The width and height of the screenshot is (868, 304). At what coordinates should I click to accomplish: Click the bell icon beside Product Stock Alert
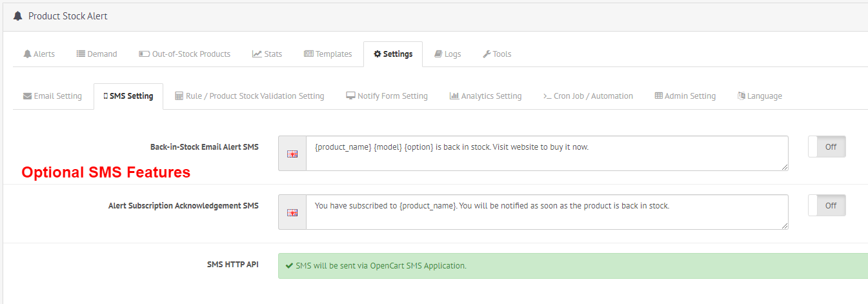point(17,15)
